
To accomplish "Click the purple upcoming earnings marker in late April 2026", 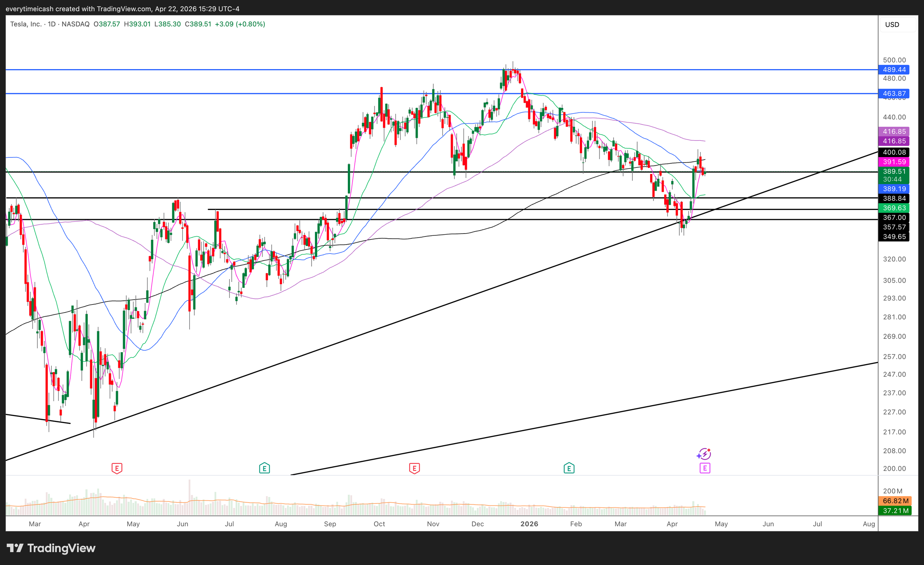I will point(704,468).
